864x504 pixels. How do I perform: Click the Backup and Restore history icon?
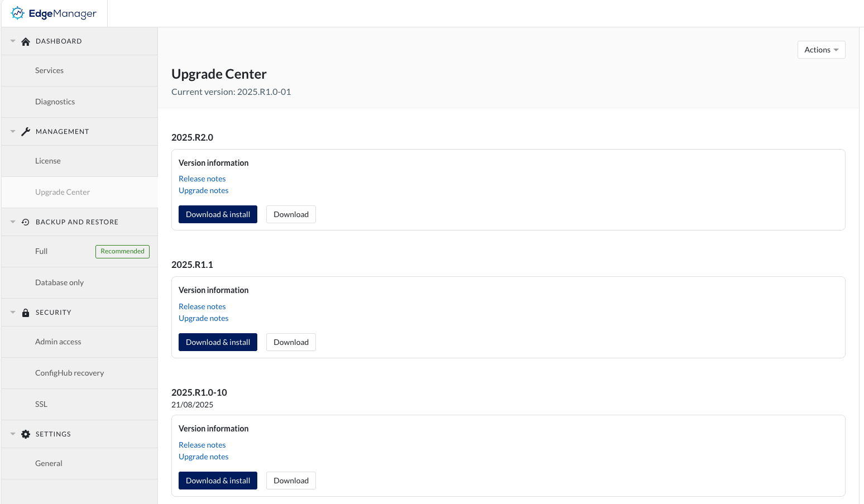(26, 222)
